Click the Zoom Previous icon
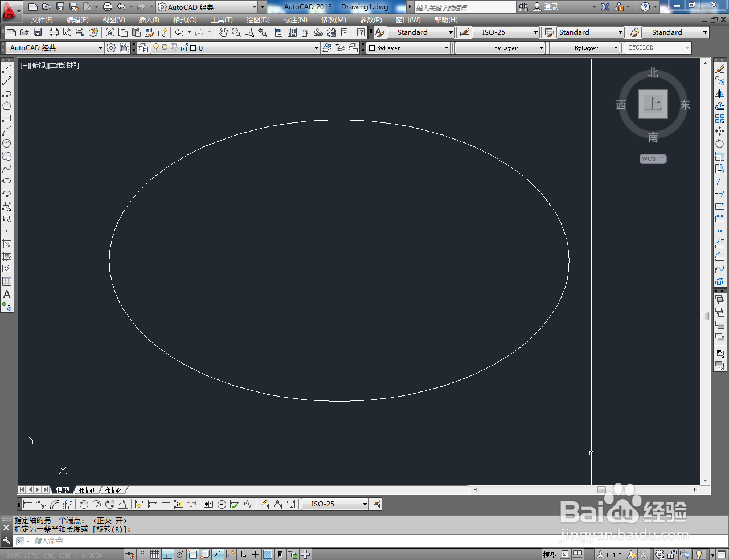Image resolution: width=729 pixels, height=560 pixels. [x=263, y=32]
